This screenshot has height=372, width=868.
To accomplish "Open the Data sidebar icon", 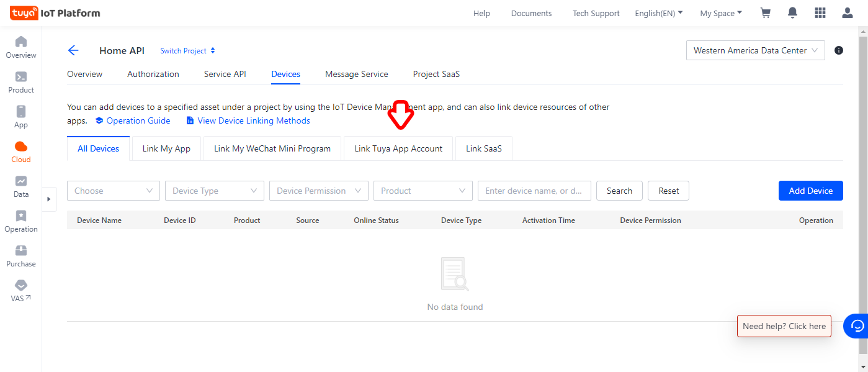I will tap(21, 181).
